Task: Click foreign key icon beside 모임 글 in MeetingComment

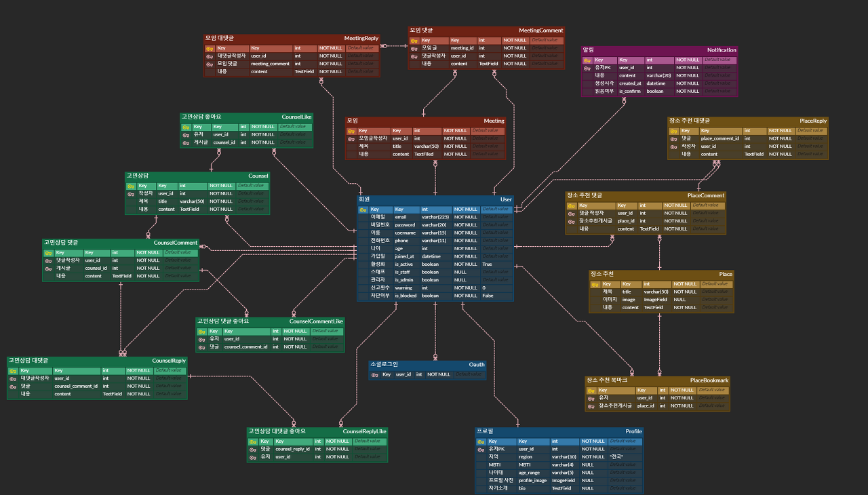Action: (414, 48)
